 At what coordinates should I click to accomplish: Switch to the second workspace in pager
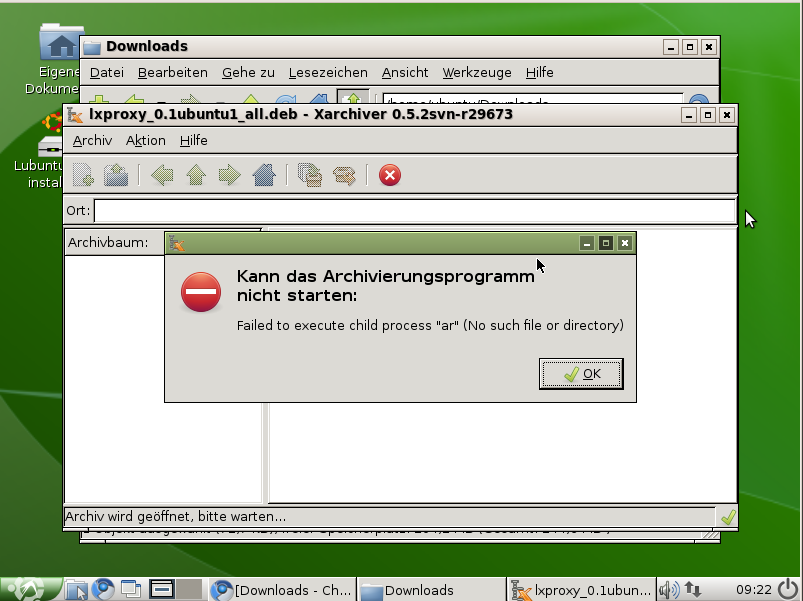point(189,589)
